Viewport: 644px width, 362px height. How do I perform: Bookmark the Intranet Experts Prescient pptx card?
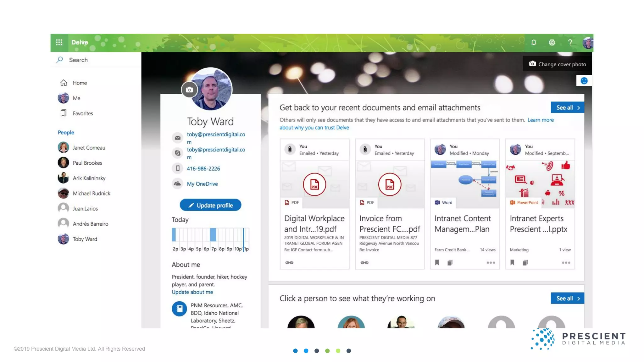click(512, 263)
